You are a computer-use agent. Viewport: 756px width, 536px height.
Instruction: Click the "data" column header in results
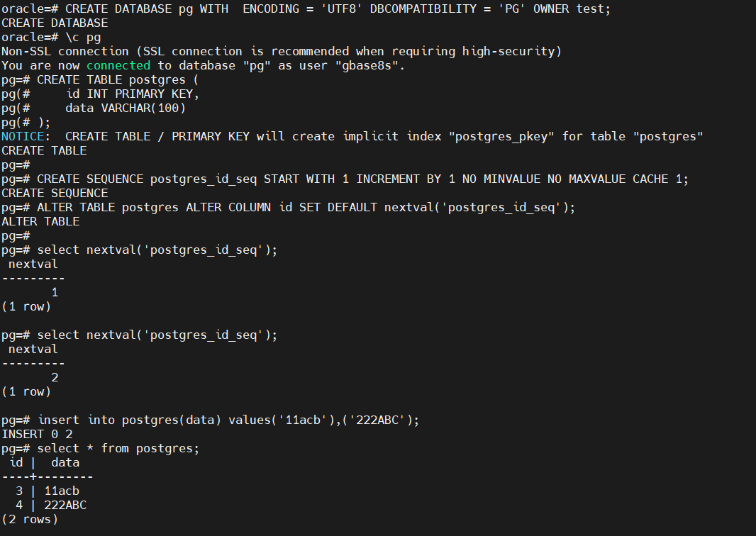65,462
